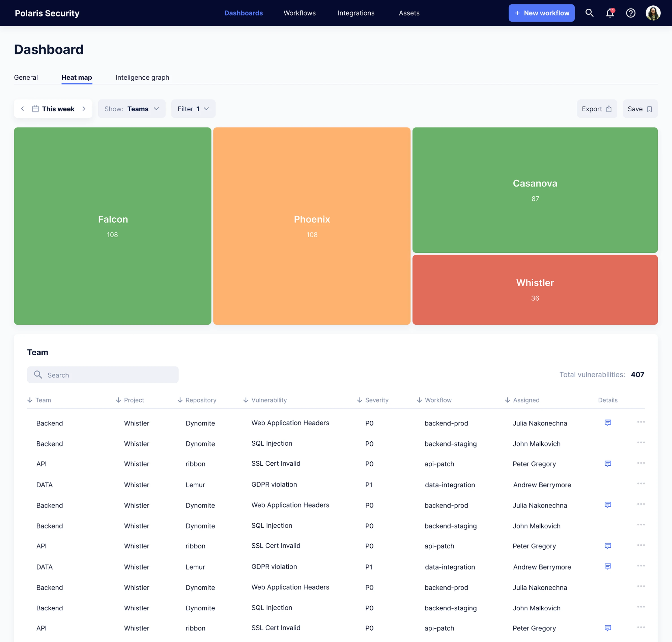Click the New workflow button
This screenshot has width=672, height=642.
click(541, 13)
